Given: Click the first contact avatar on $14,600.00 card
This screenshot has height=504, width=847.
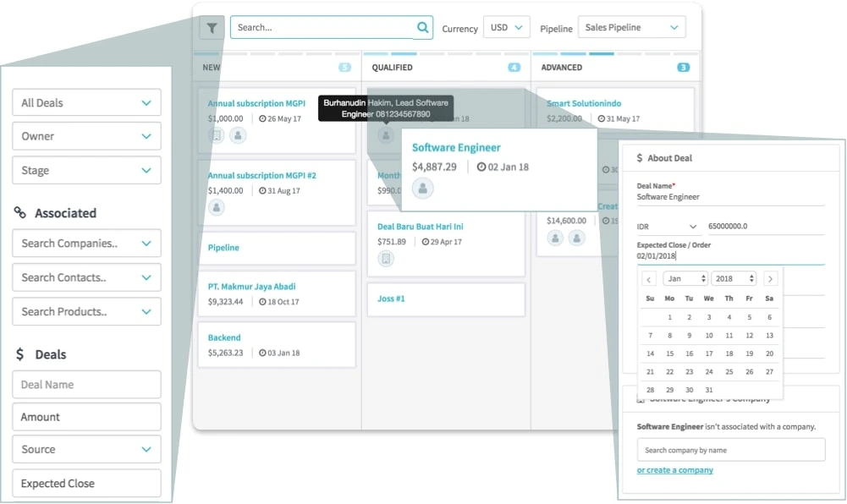Looking at the screenshot, I should [x=555, y=238].
